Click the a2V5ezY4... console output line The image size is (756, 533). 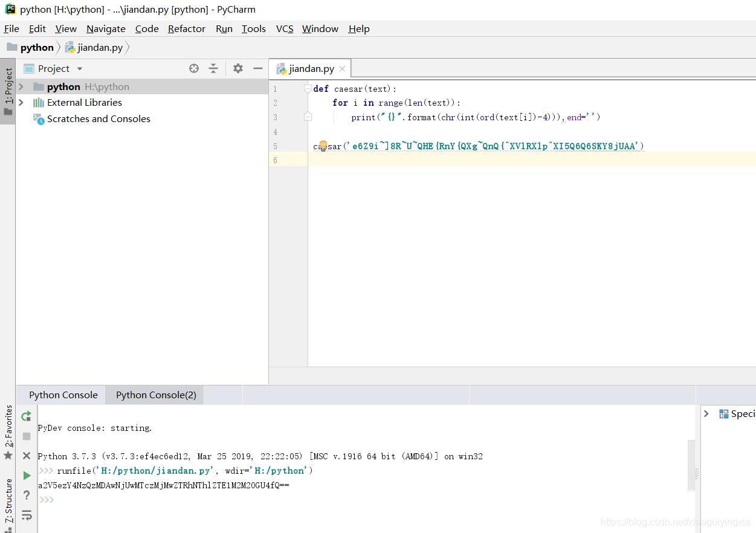coord(163,485)
